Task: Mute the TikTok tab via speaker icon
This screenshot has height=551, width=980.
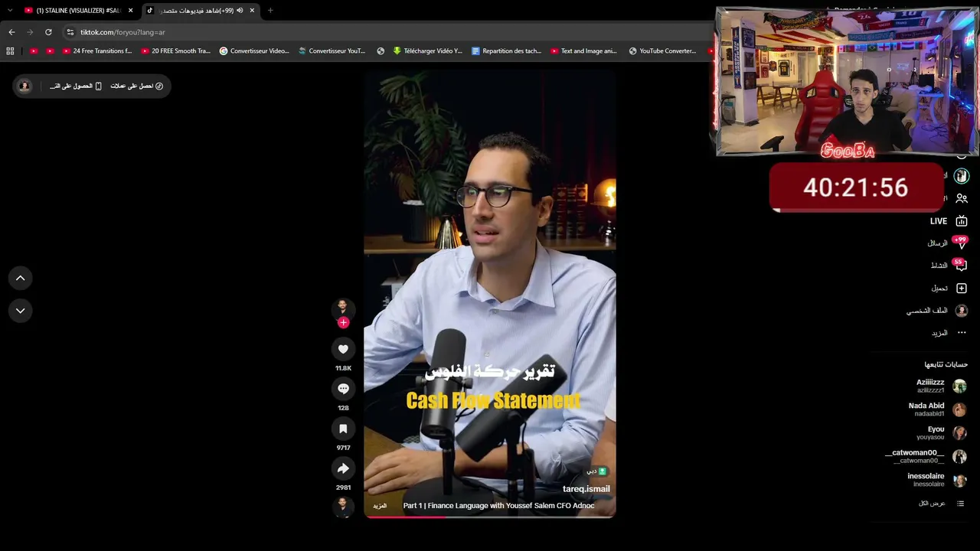Action: [x=240, y=11]
